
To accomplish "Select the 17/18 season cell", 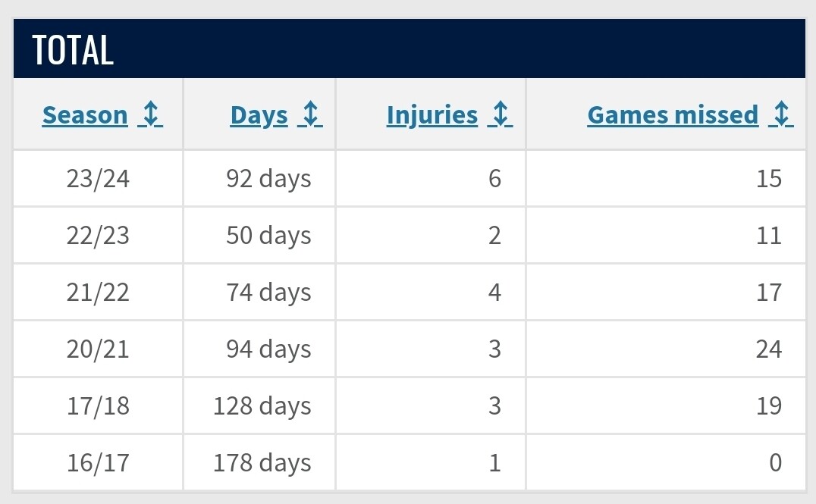I will [x=98, y=406].
